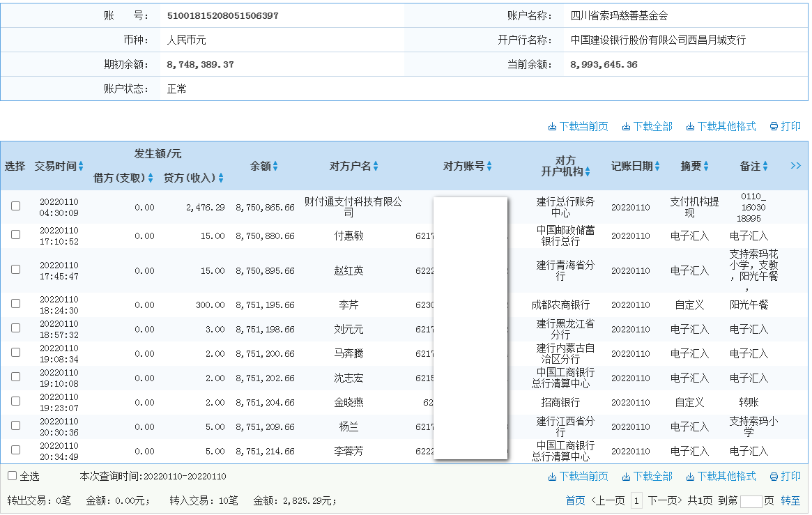Sort by transaction time arrows
The image size is (812, 515).
81,166
